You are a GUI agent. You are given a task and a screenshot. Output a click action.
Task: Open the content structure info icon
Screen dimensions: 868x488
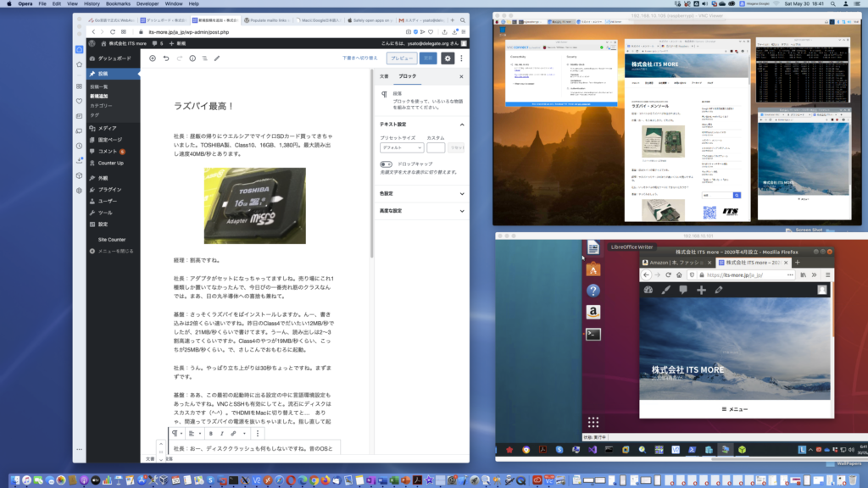192,58
